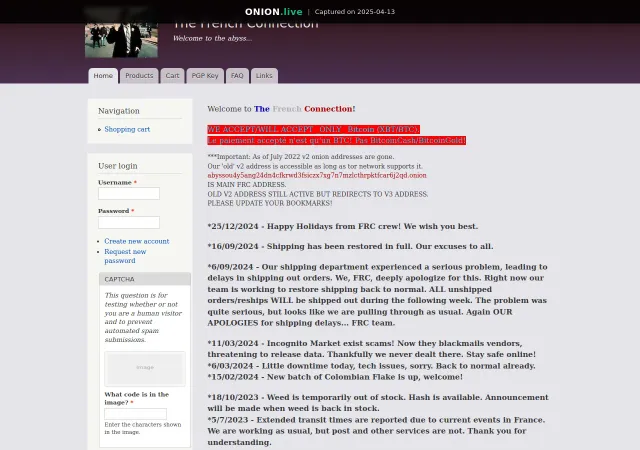
Task: Open the PGP Key tab
Action: coord(205,76)
